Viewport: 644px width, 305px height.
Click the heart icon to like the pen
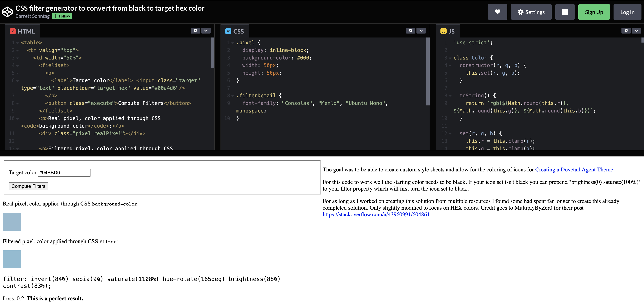[x=497, y=12]
